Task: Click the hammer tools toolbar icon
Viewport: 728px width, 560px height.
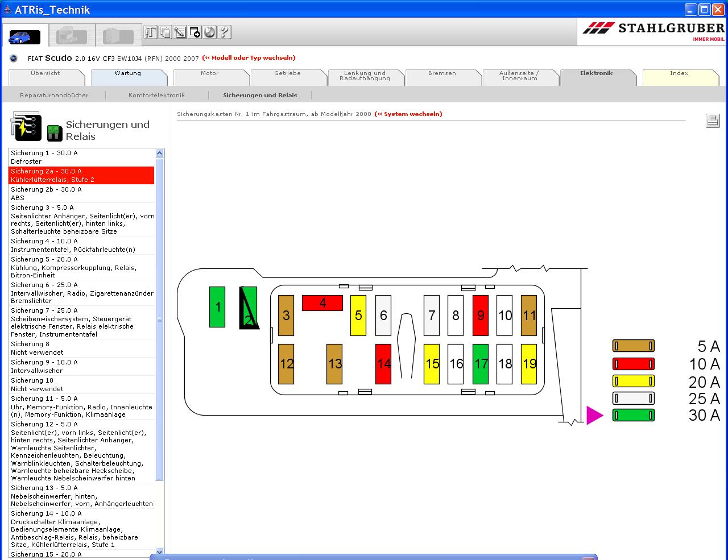Action: click(x=151, y=32)
